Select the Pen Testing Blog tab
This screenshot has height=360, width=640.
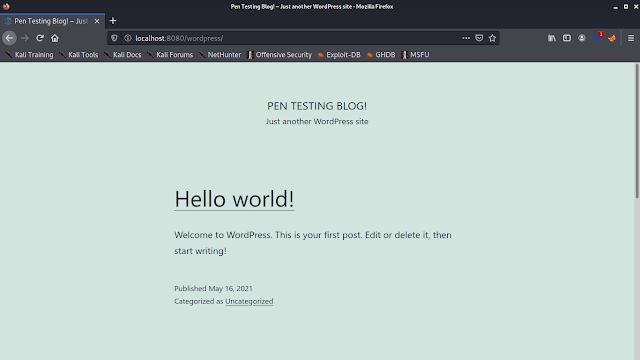(52, 21)
